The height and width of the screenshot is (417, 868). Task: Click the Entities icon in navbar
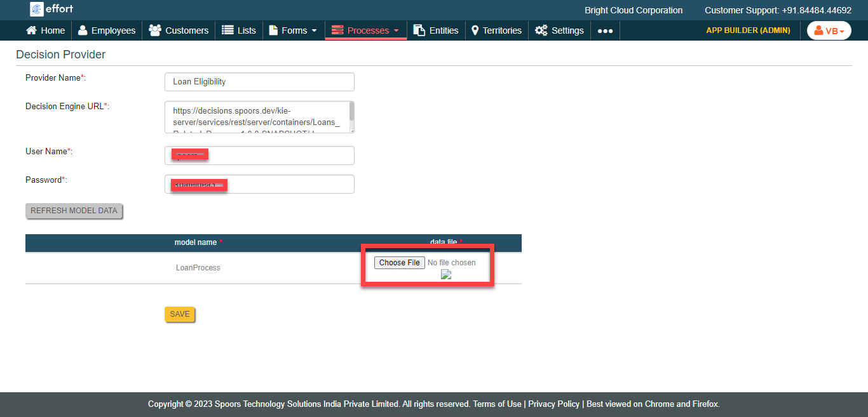pos(419,30)
